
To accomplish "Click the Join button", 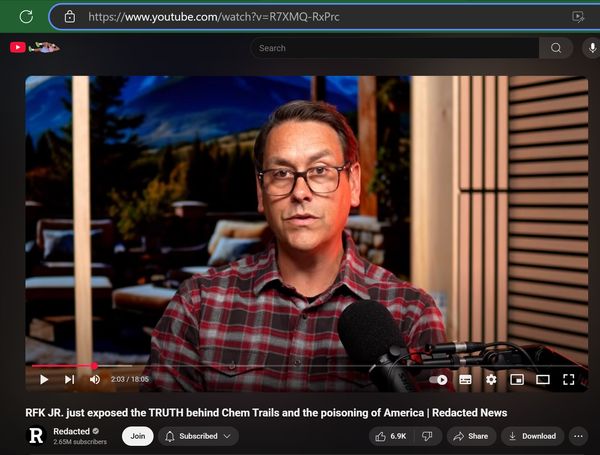I will tap(138, 436).
